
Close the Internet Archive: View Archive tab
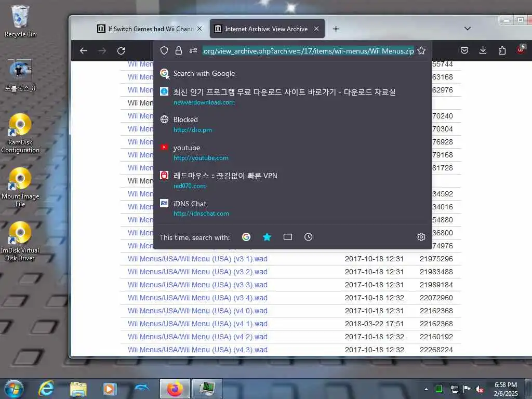click(x=316, y=29)
